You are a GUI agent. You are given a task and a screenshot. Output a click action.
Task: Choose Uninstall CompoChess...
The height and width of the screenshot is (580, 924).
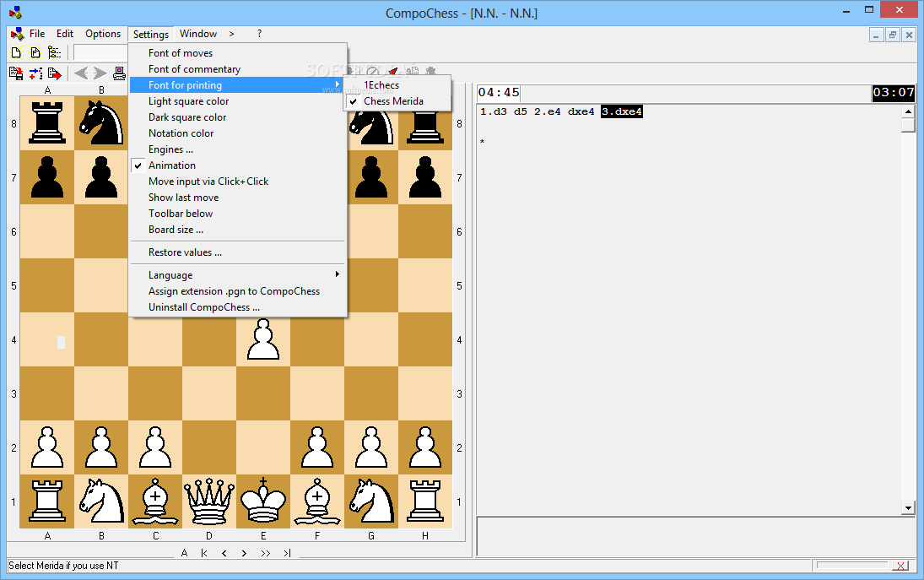coord(238,307)
